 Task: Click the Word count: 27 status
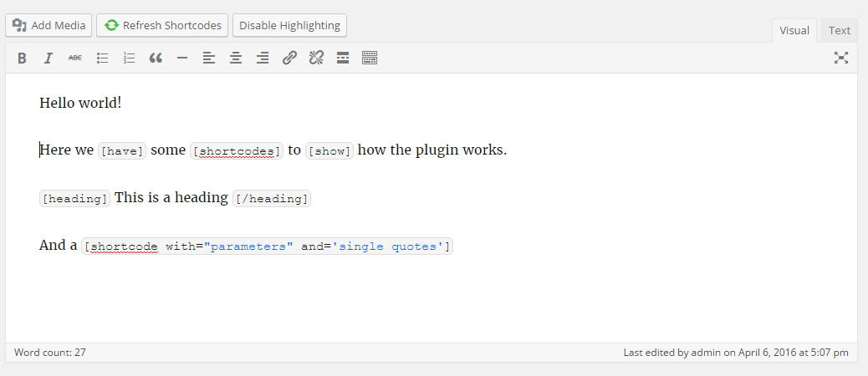pos(50,353)
